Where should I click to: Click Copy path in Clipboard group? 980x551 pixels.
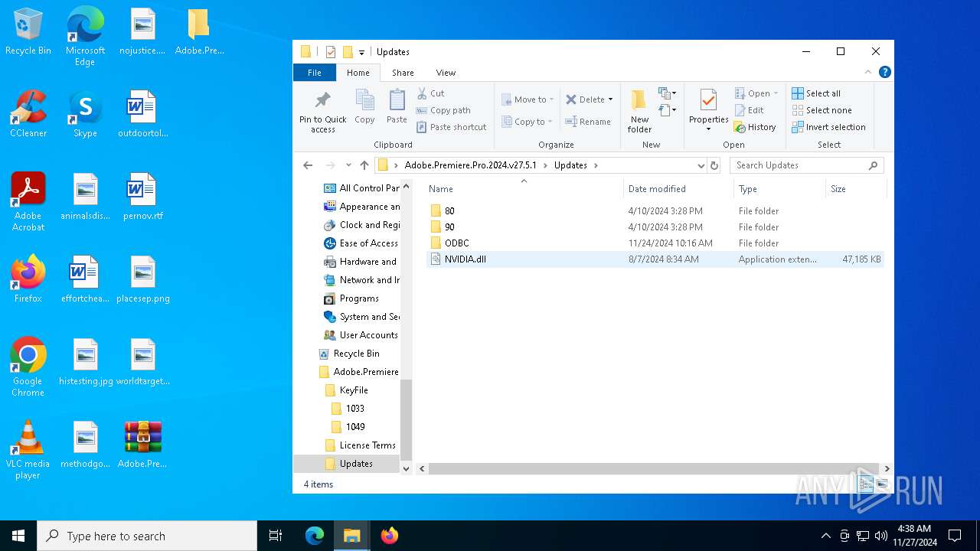(443, 110)
